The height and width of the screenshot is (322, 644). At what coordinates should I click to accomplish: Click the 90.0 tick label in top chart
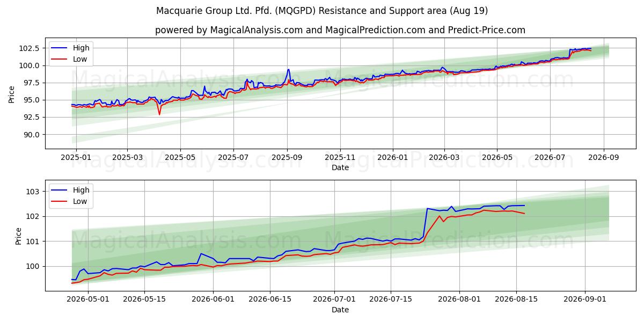(x=32, y=134)
